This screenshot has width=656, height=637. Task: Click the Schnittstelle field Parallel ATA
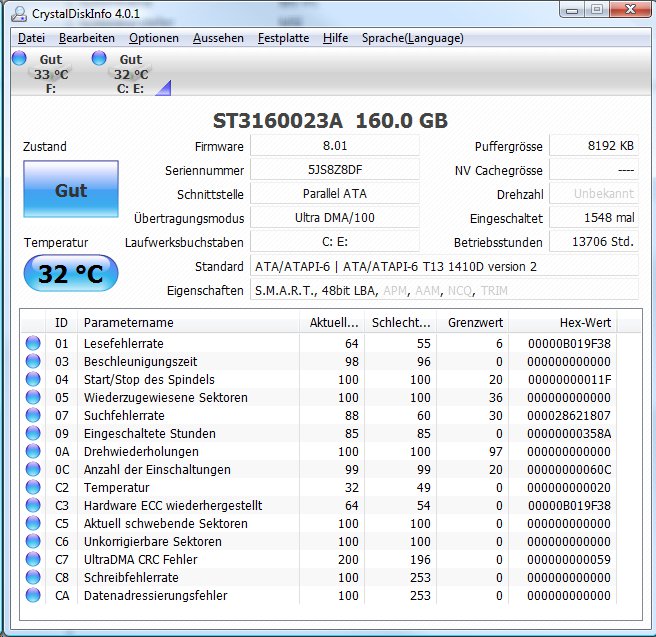pyautogui.click(x=335, y=194)
